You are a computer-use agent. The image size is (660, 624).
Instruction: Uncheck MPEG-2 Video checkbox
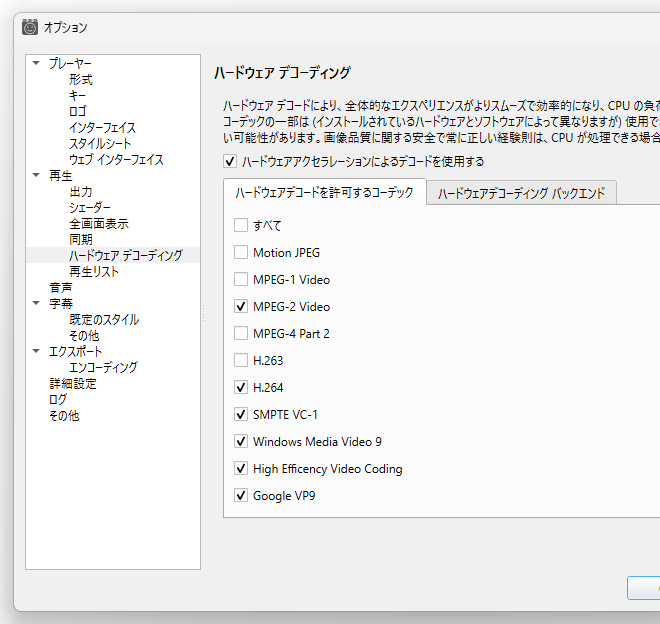coord(241,306)
